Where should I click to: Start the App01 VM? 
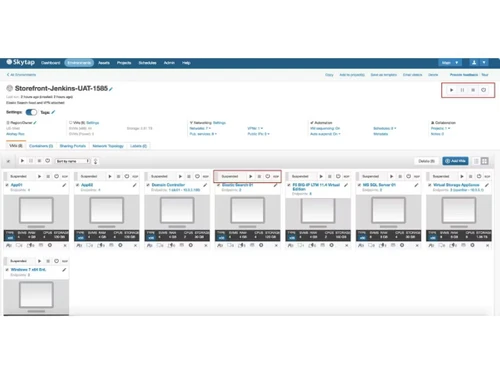[39, 176]
